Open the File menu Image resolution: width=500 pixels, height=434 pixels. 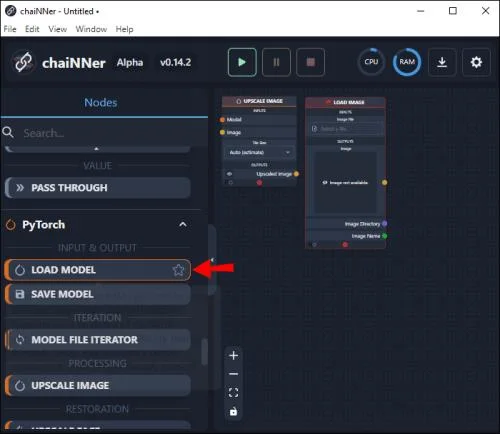pyautogui.click(x=10, y=29)
